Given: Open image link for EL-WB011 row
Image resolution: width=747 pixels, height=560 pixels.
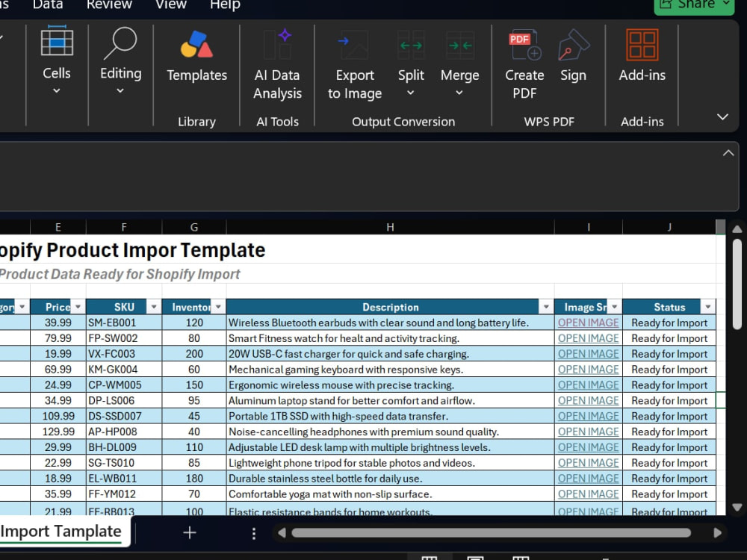Looking at the screenshot, I should tap(589, 479).
